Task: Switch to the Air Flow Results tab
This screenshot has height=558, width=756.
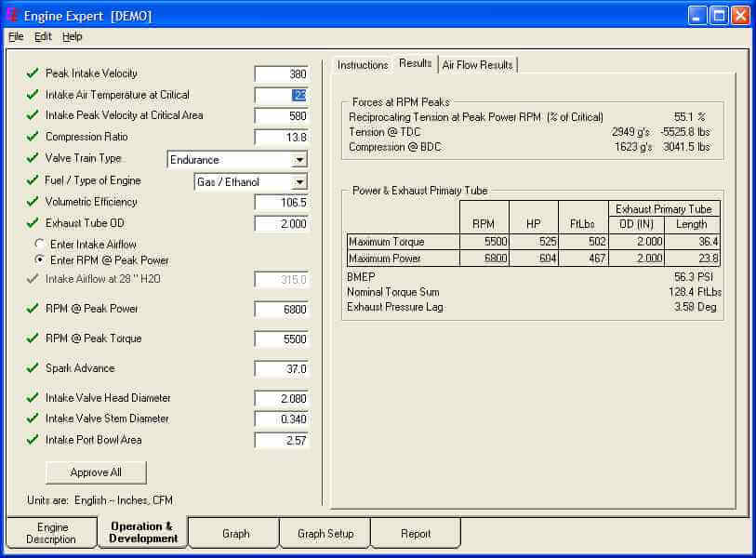Action: pyautogui.click(x=478, y=64)
